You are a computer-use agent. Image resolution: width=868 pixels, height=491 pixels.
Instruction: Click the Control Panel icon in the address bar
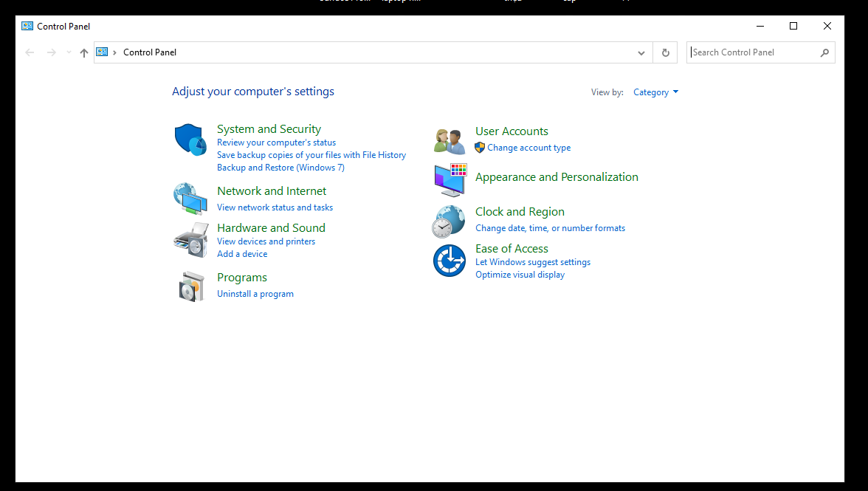coord(102,52)
